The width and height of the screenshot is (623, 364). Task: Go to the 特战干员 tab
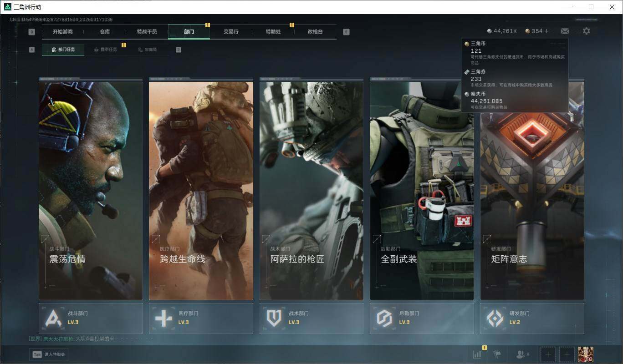coord(147,32)
